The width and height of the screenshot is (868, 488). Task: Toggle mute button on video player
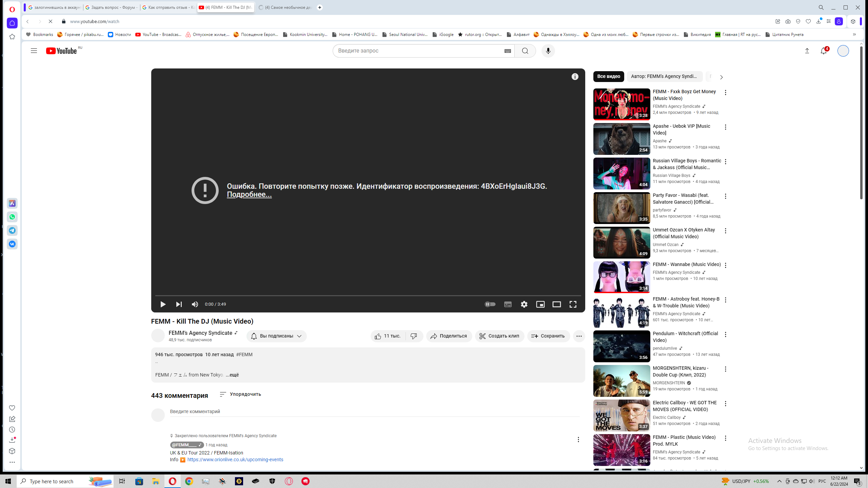[194, 304]
